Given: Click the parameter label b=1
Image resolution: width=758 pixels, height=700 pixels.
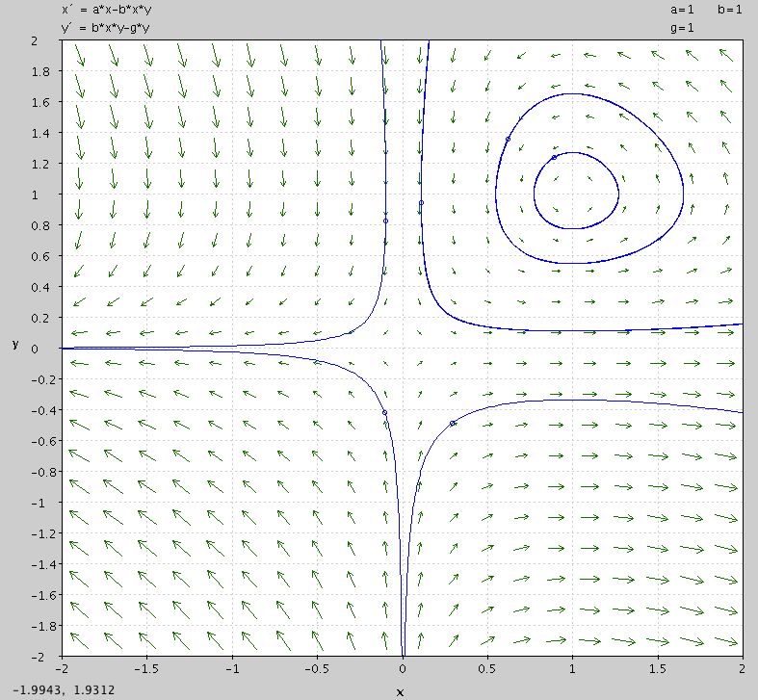Looking at the screenshot, I should (x=730, y=10).
